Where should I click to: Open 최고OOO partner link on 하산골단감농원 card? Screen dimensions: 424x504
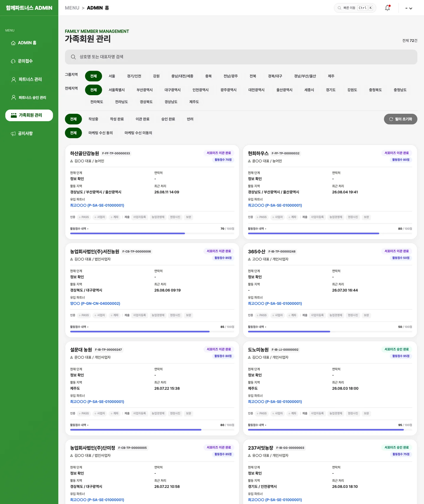point(97,205)
